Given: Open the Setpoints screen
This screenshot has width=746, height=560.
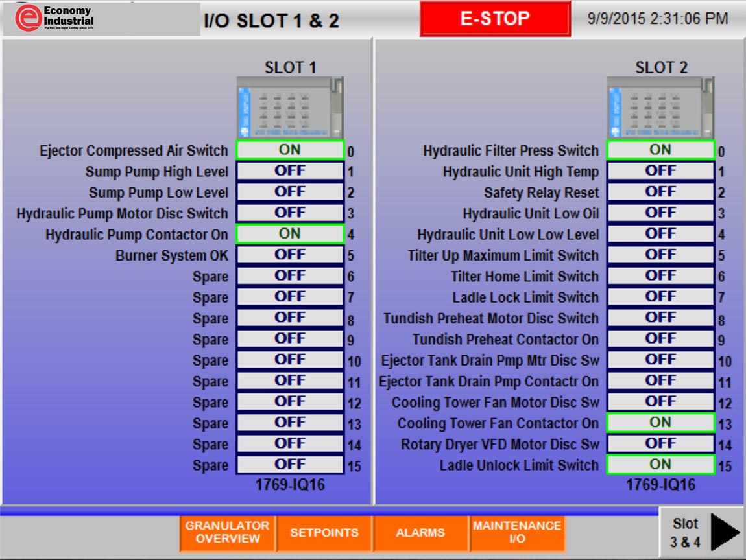Looking at the screenshot, I should coord(324,532).
